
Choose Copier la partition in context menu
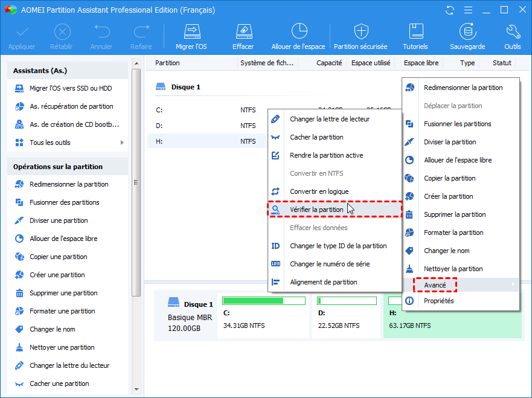461,178
